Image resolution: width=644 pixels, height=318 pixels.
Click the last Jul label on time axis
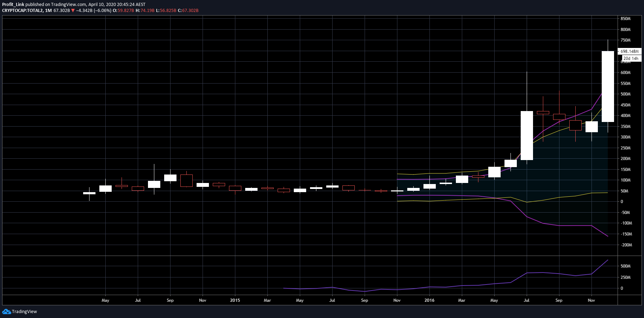coord(527,300)
